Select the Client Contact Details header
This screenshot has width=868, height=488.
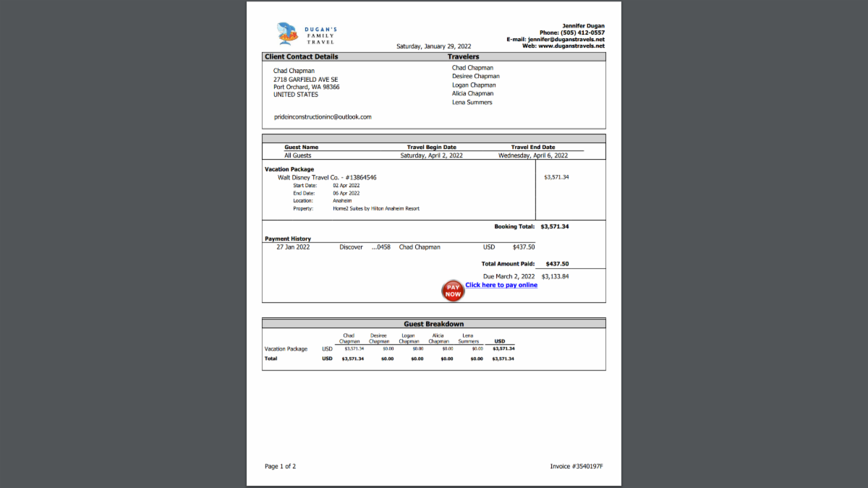(x=301, y=56)
